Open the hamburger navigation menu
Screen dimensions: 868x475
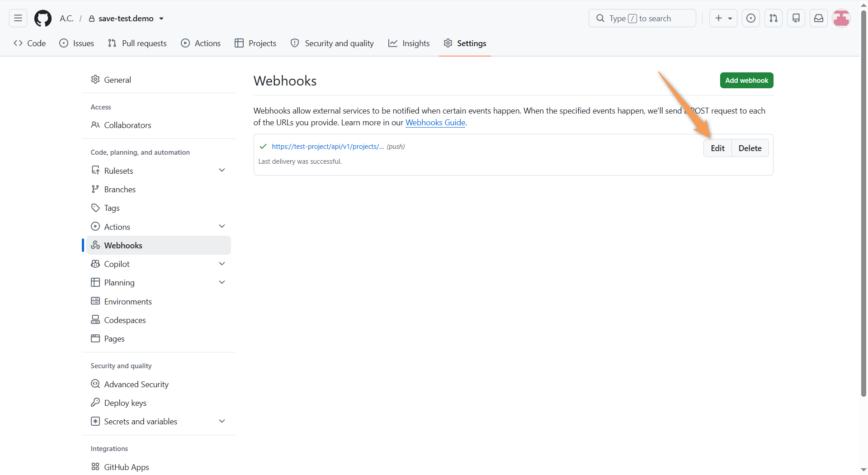coord(18,18)
